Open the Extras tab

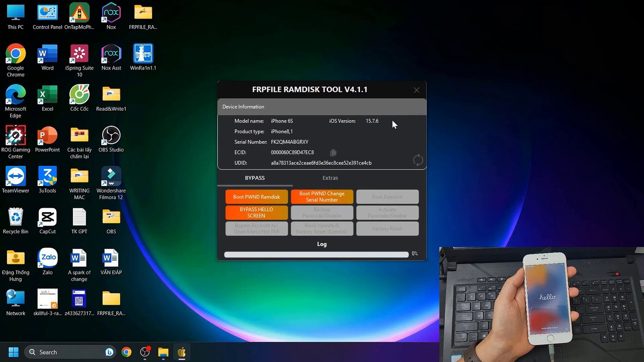click(x=330, y=178)
